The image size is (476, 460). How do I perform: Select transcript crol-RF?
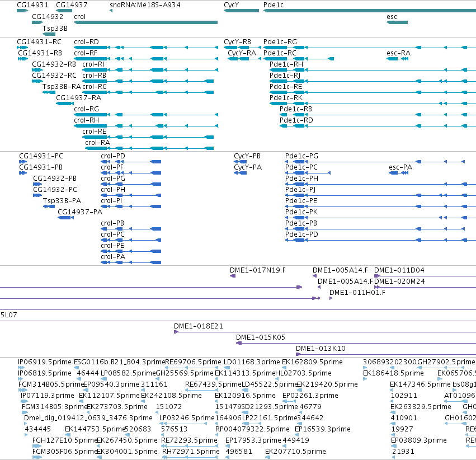(x=146, y=59)
